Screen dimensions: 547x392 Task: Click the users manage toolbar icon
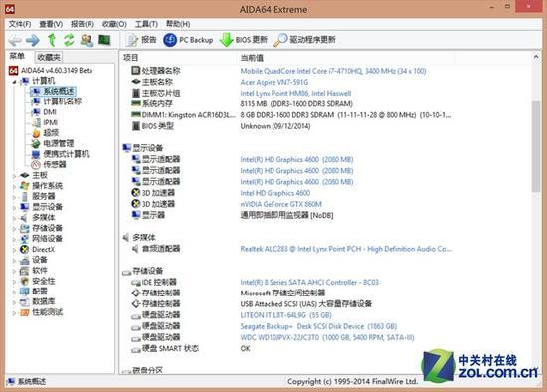pos(87,40)
